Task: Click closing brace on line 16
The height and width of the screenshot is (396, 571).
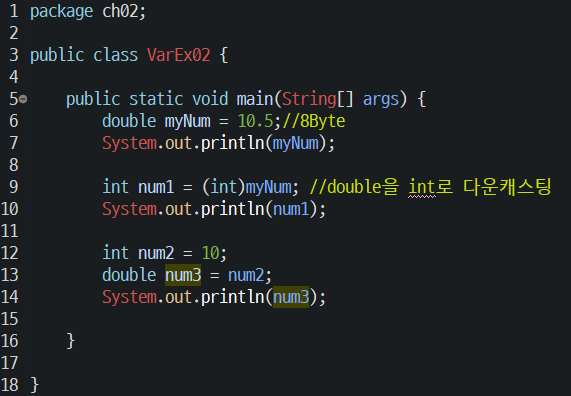Action: pyautogui.click(x=71, y=341)
